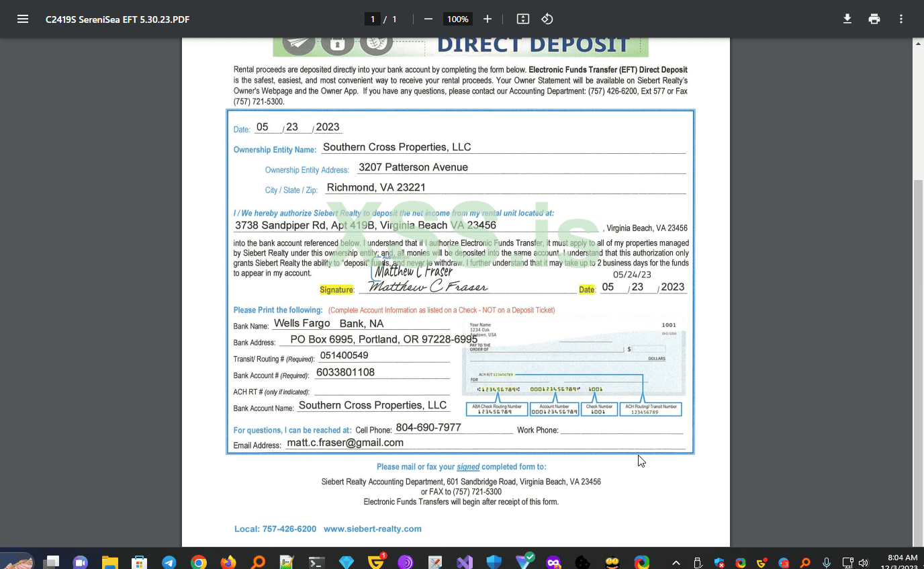This screenshot has width=924, height=569.
Task: Click the Email Address field
Action: click(485, 443)
